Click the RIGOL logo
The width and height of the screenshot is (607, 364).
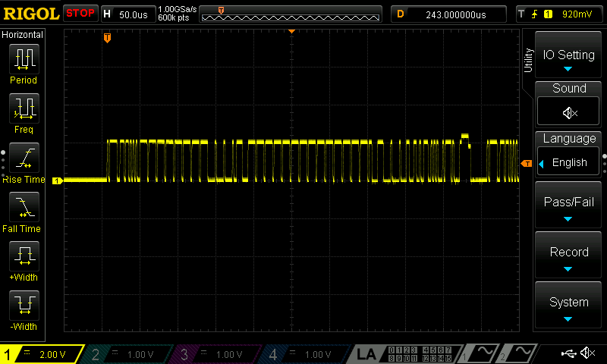[x=31, y=14]
